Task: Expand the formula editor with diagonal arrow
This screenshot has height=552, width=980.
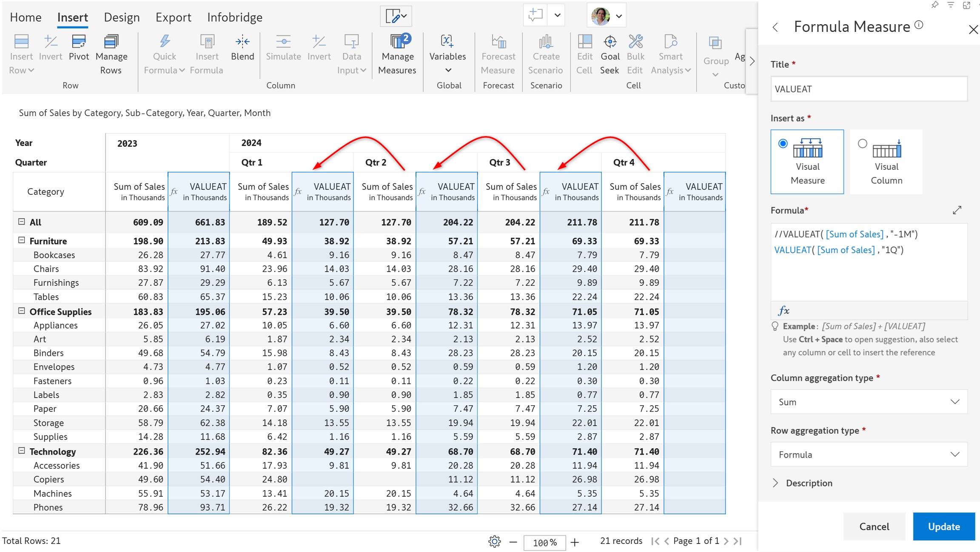Action: [957, 210]
